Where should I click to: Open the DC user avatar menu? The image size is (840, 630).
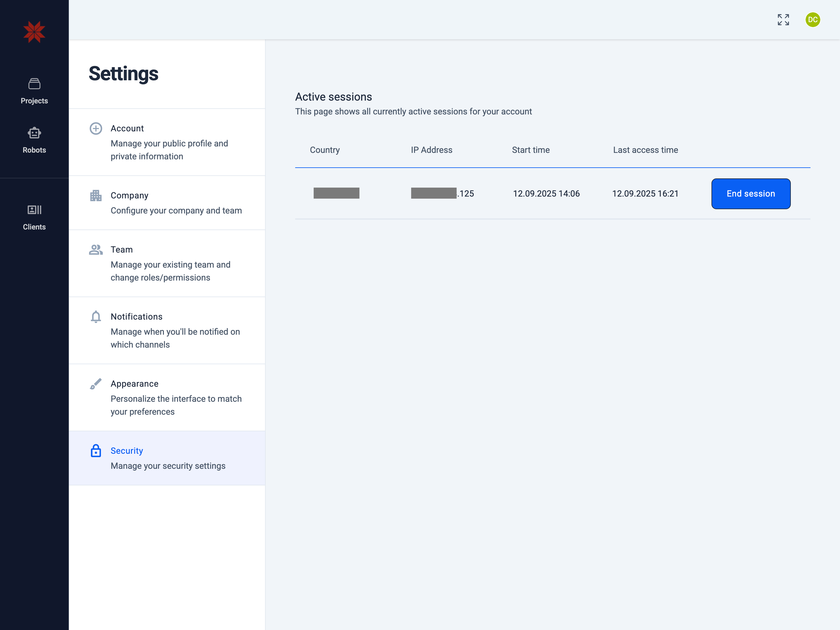click(x=812, y=20)
